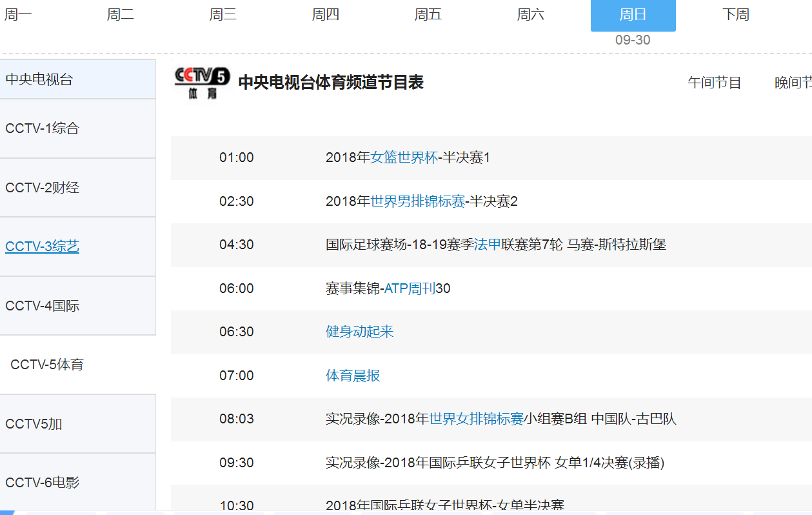The image size is (812, 515).
Task: Click the 02:30 time cell
Action: [x=237, y=201]
